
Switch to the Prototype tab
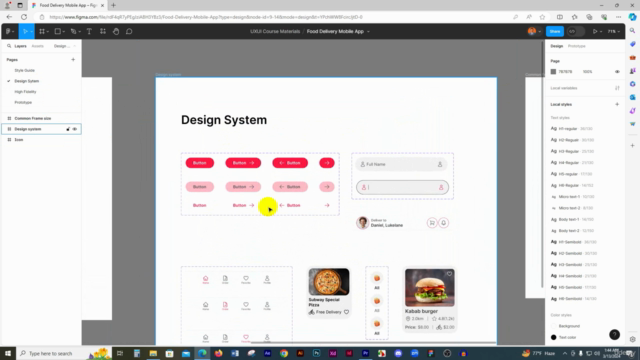point(576,46)
